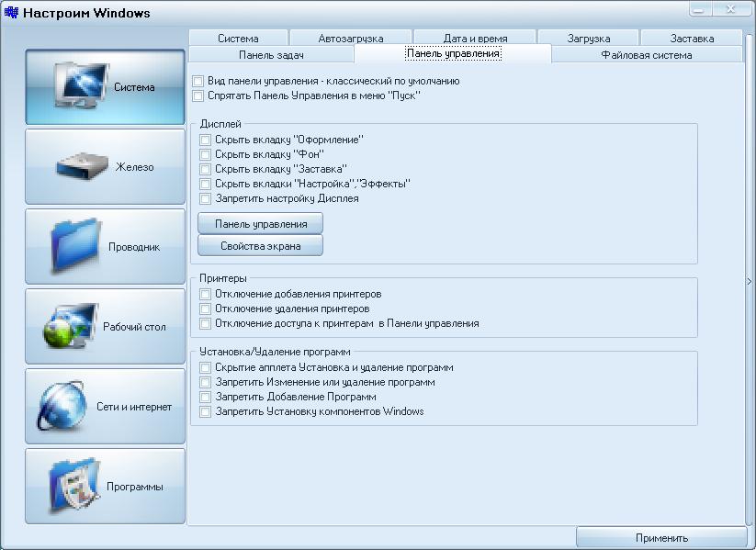Check Скрыть вкладку "Фон"
The width and height of the screenshot is (756, 550).
(205, 155)
